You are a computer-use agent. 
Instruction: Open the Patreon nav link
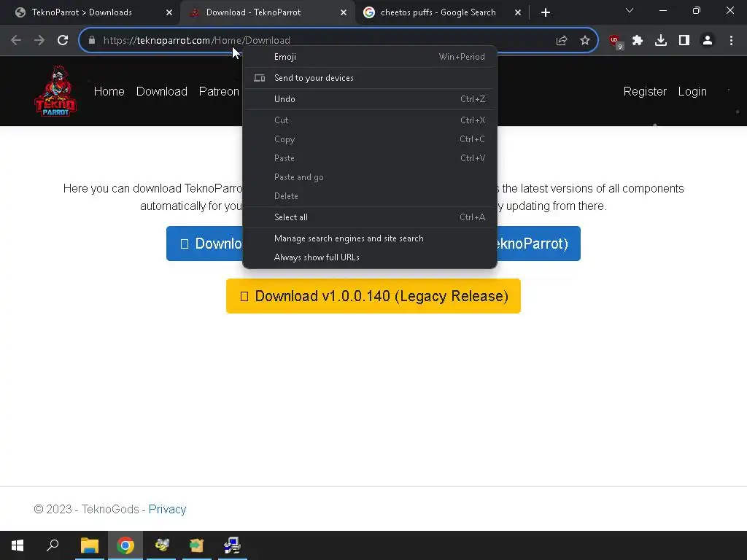click(219, 91)
